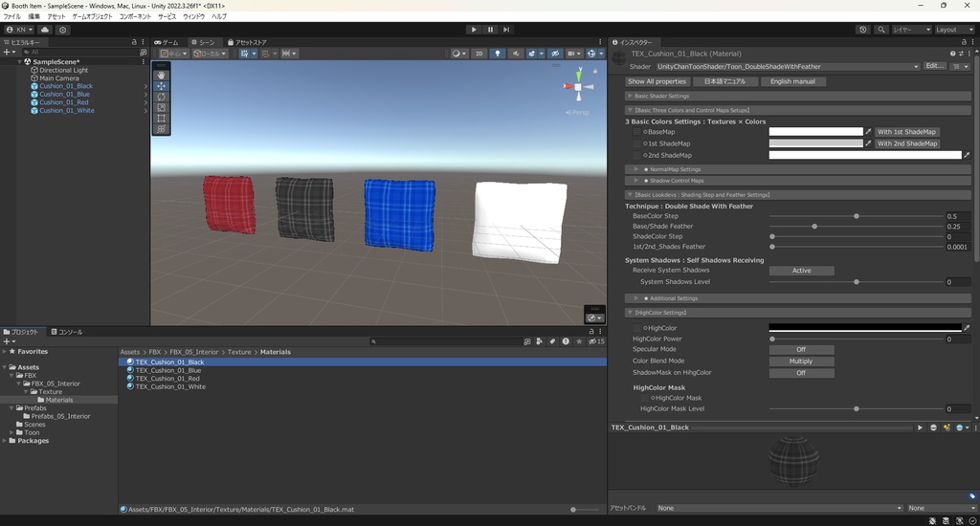Screen dimensions: 980x526
Task: Click the With 2nd ShadeMap button
Action: pyautogui.click(x=907, y=143)
